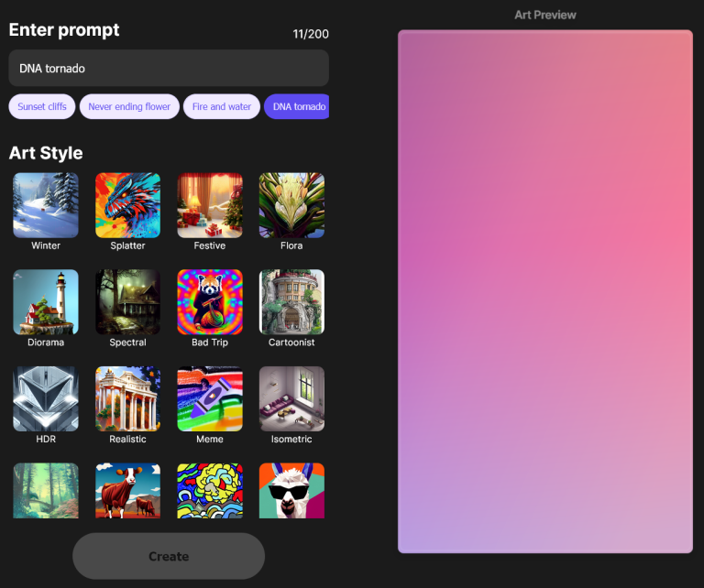The width and height of the screenshot is (704, 588).
Task: Use the Never ending flower suggestion
Action: tap(129, 107)
